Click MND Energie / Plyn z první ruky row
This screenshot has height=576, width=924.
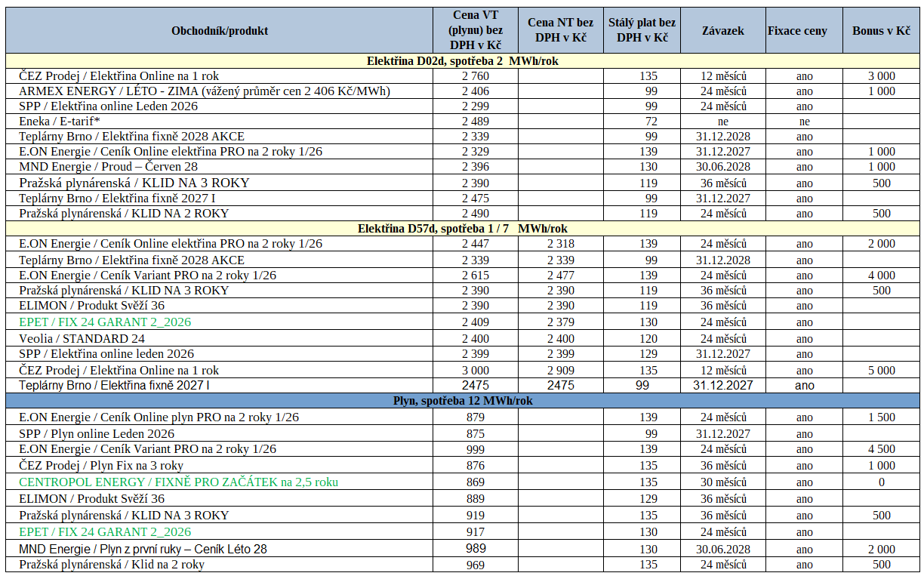[143, 549]
